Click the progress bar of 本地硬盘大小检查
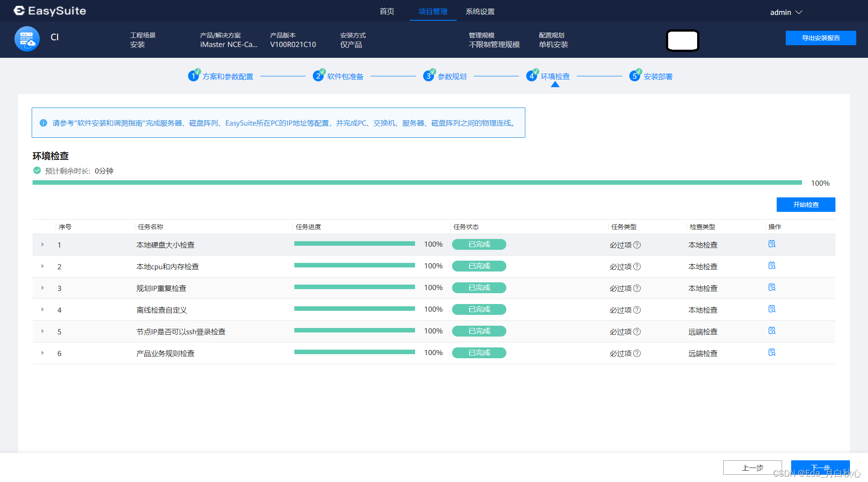The width and height of the screenshot is (868, 482). click(x=354, y=243)
